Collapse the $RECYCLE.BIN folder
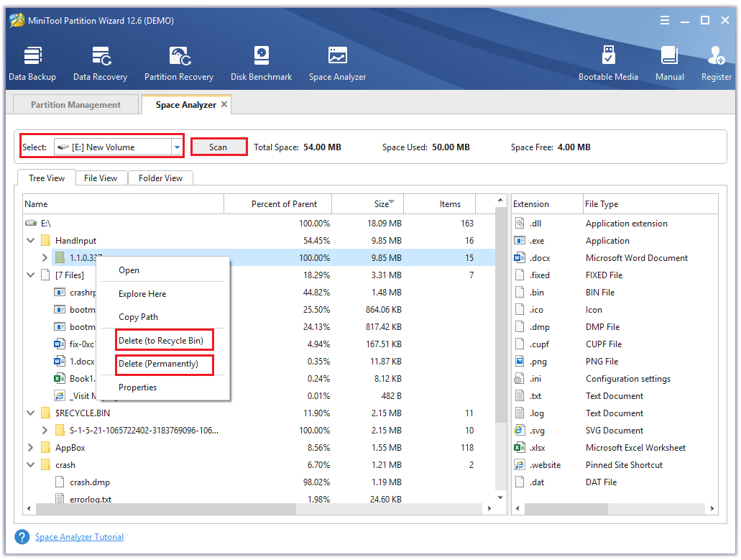The image size is (741, 560). tap(31, 413)
